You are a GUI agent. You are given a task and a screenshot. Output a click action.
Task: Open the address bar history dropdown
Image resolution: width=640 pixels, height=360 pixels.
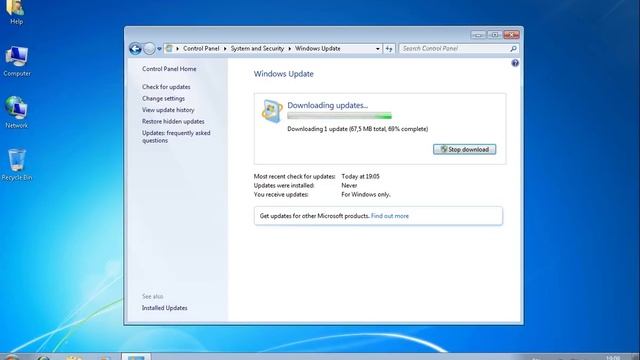tap(378, 49)
